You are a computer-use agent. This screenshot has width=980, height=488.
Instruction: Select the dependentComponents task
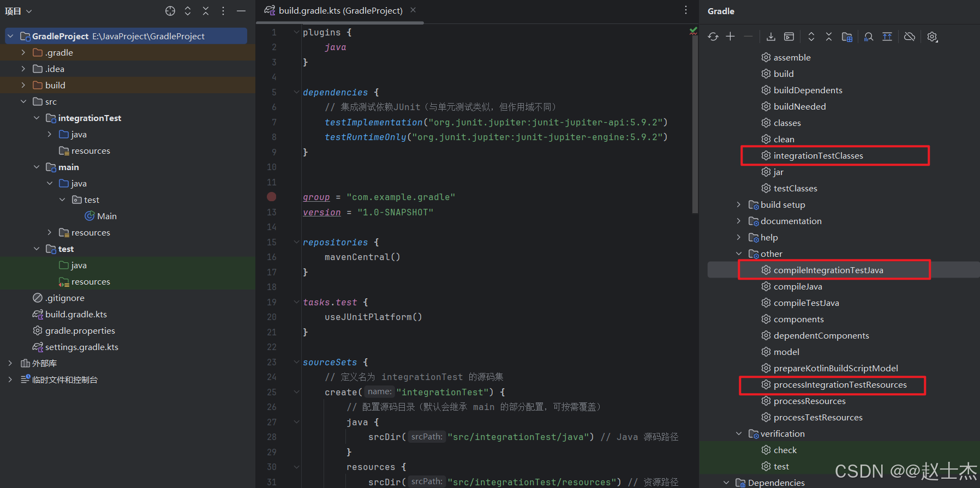815,335
